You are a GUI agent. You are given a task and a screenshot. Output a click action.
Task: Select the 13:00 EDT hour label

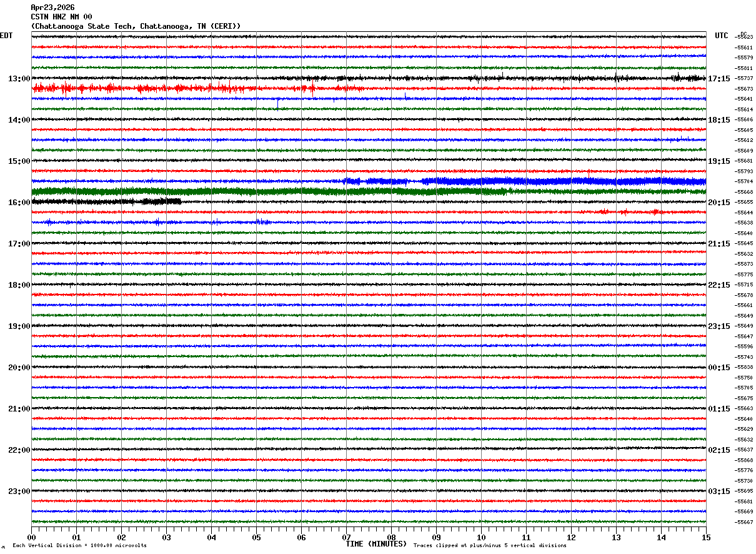19,79
